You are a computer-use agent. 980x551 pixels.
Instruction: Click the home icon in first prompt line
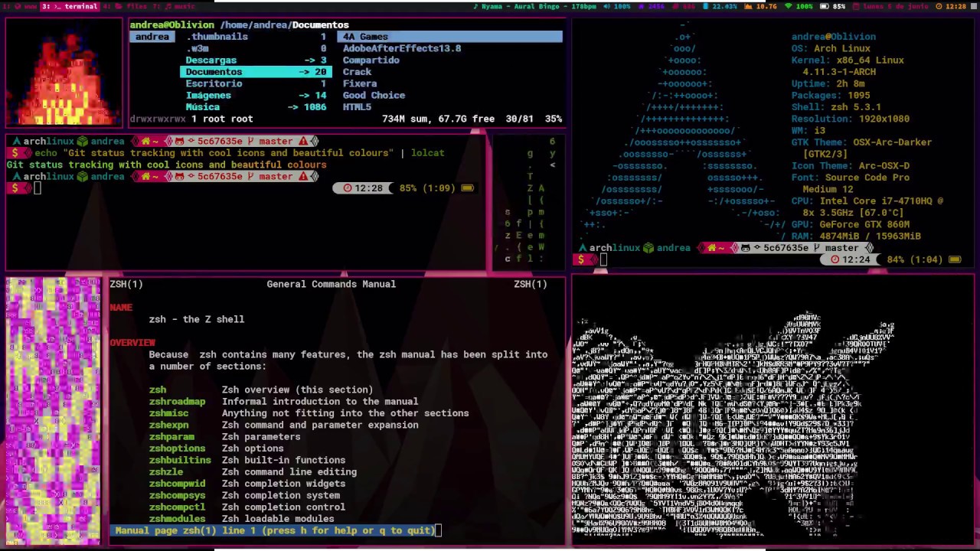click(144, 141)
